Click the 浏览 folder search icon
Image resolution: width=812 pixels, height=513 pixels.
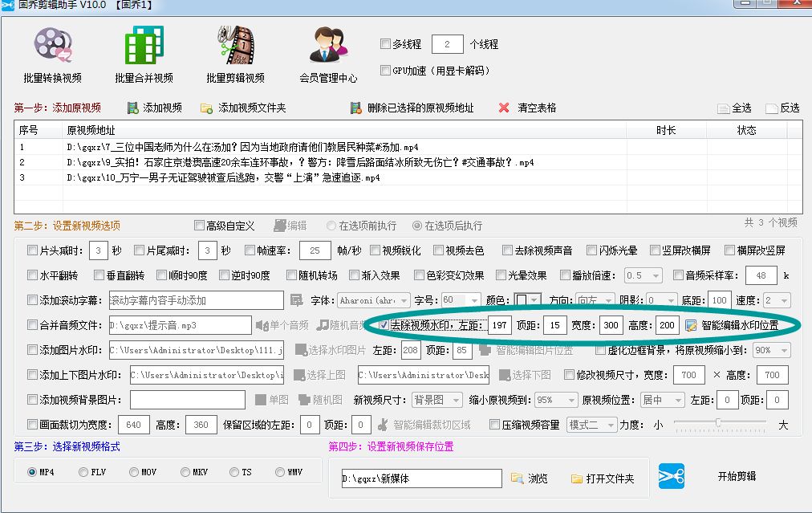(517, 478)
